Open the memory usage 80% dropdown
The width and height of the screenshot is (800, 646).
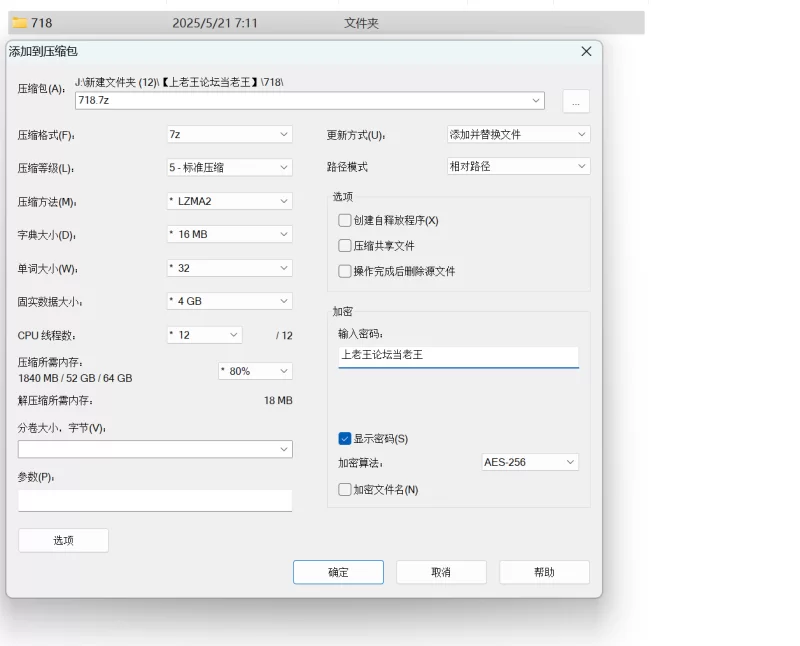click(256, 371)
